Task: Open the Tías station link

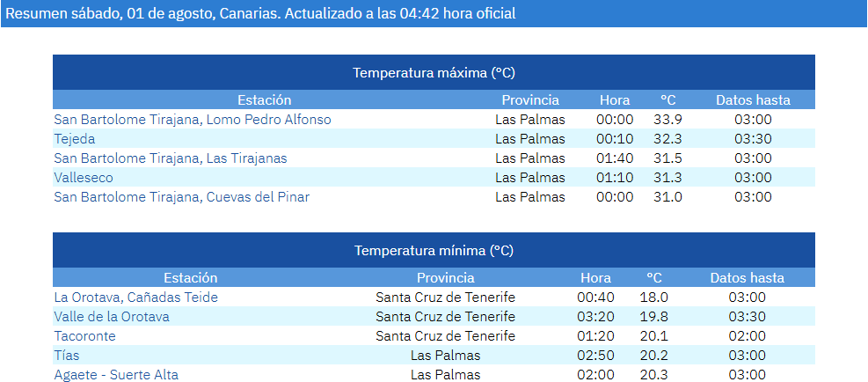Action: click(67, 356)
